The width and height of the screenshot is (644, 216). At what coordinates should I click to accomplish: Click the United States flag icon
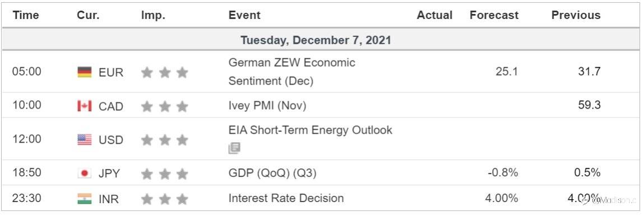coord(85,140)
